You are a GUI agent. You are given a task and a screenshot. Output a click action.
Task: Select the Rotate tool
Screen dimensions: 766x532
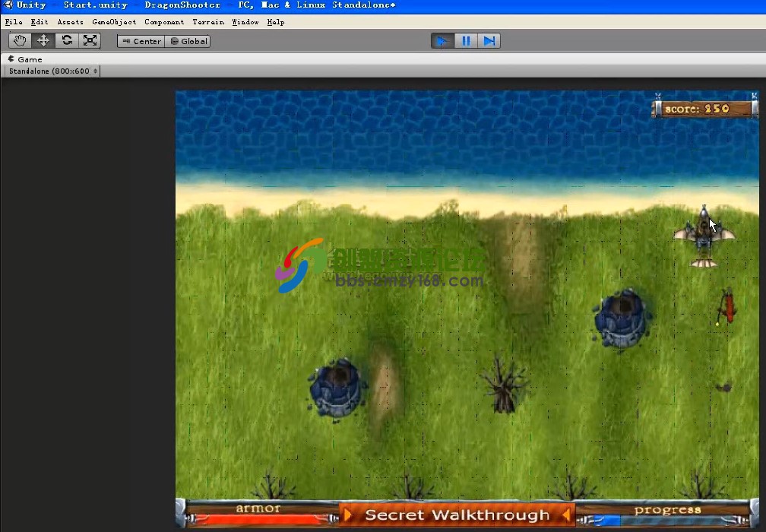click(x=66, y=40)
